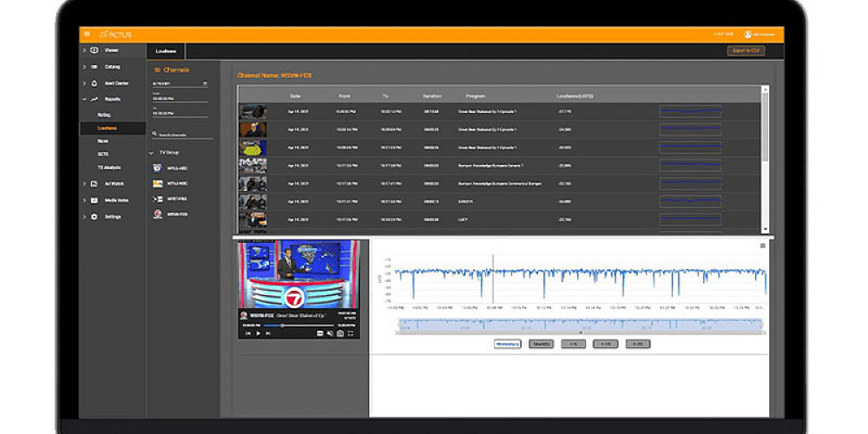The width and height of the screenshot is (868, 434).
Task: Toggle fullscreen for the video player
Action: click(x=351, y=333)
